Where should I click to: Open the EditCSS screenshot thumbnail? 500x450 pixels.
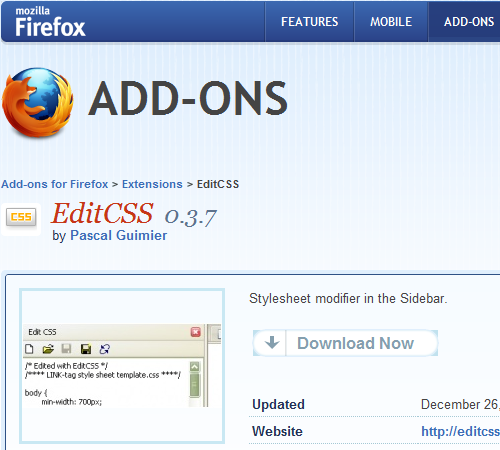point(122,366)
